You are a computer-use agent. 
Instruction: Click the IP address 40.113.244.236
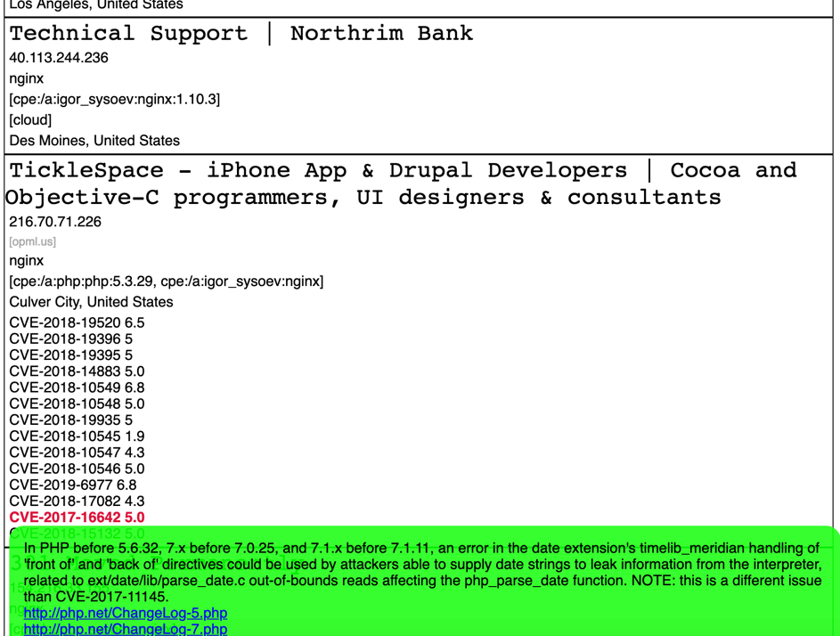(x=59, y=58)
